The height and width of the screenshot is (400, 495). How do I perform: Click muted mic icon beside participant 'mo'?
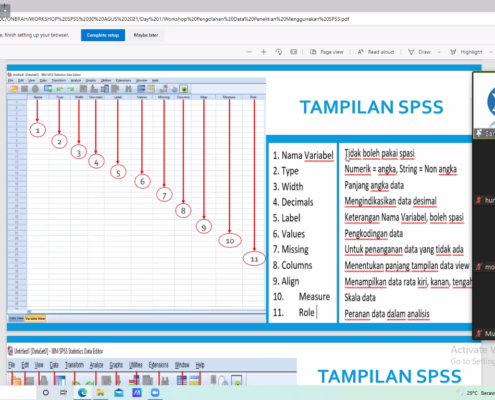pyautogui.click(x=479, y=267)
